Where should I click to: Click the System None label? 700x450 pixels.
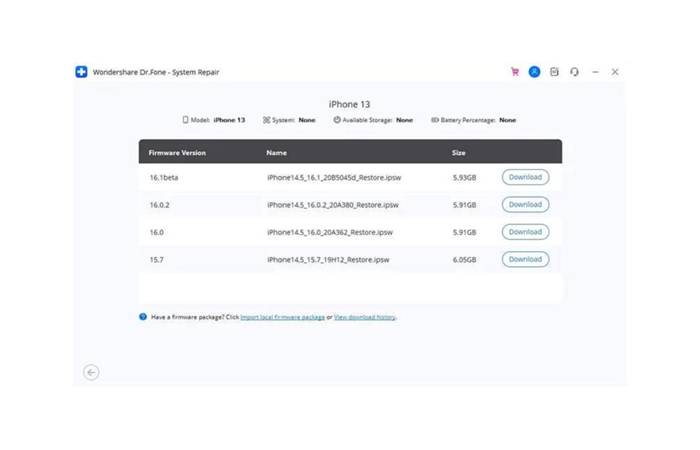pos(289,120)
